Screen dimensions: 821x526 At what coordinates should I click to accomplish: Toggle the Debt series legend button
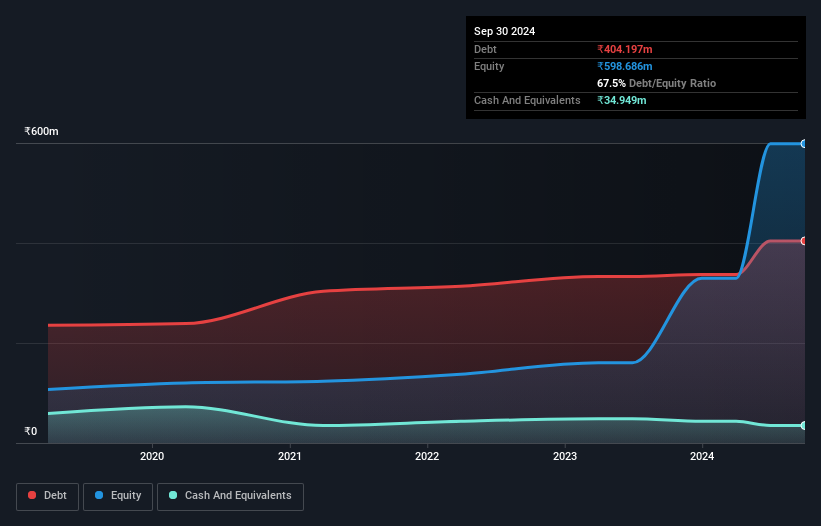(x=47, y=496)
